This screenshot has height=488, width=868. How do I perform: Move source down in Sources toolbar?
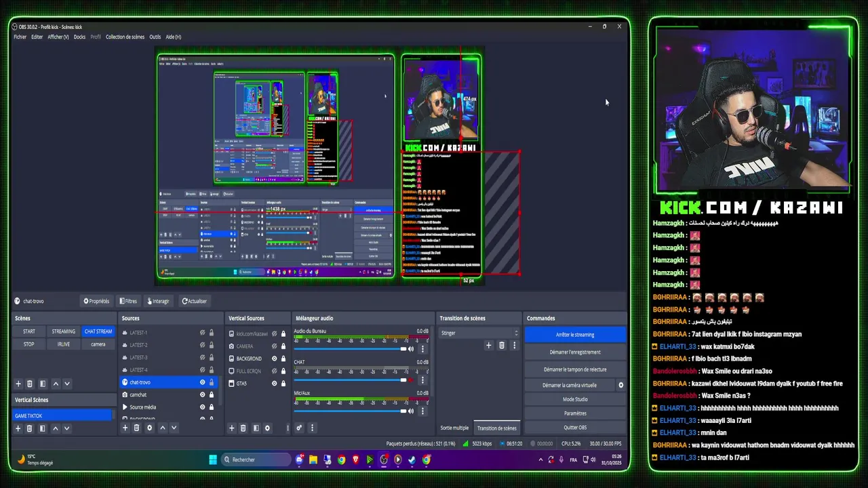[x=174, y=428]
